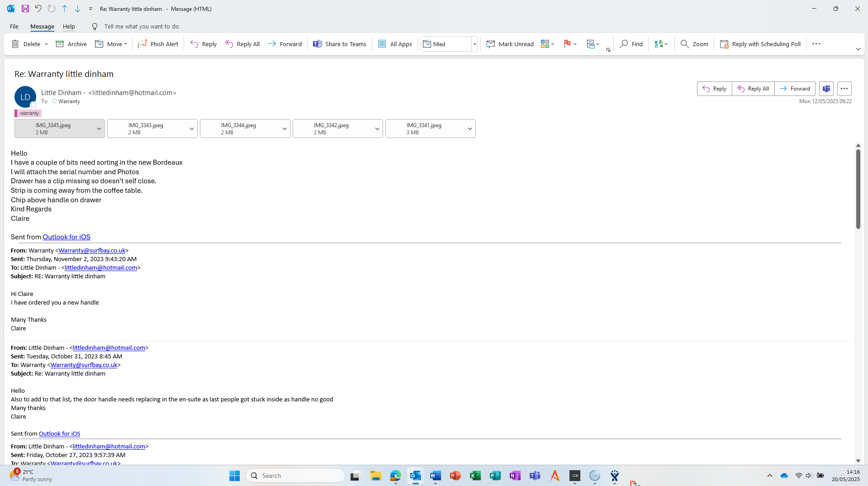Expand the IMG_3345.jpeg attachment dropdown
Screen dimensions: 868x486
pos(99,129)
